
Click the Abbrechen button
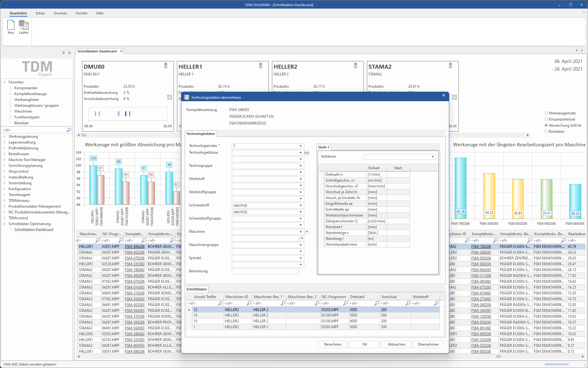(397, 344)
